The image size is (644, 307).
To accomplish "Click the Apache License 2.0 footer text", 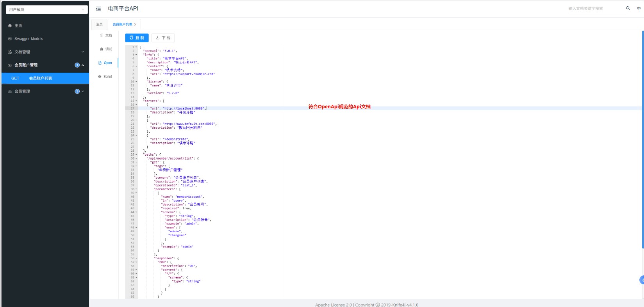I will point(334,305).
